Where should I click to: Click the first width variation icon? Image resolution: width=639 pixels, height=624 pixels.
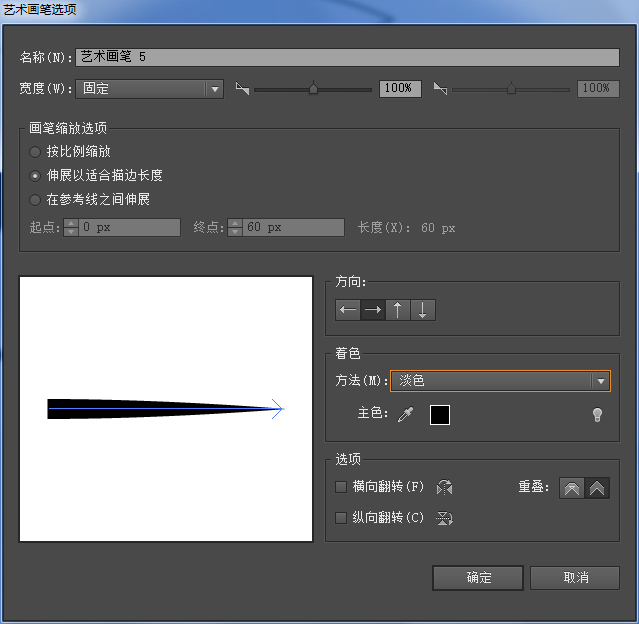(x=242, y=88)
